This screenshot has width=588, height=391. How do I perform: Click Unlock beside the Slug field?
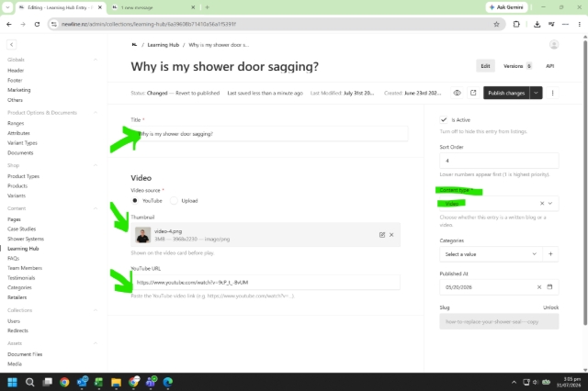point(550,307)
